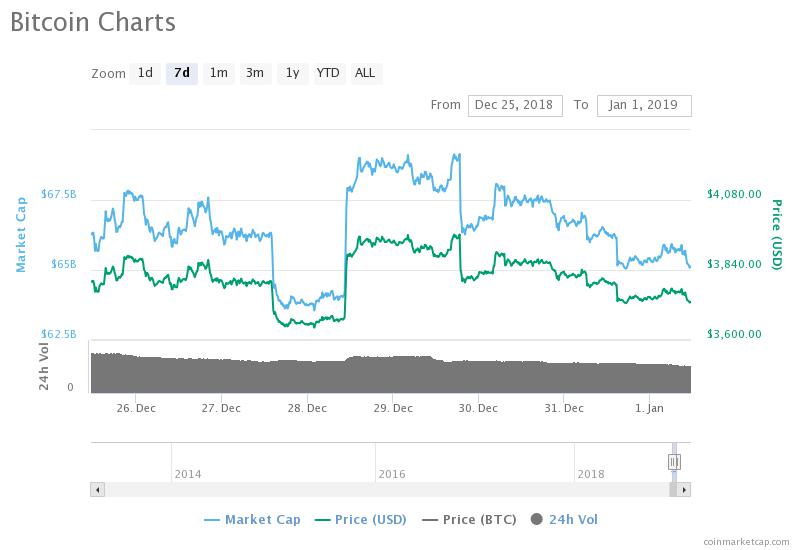Click the left scrollbar arrow

coord(97,490)
